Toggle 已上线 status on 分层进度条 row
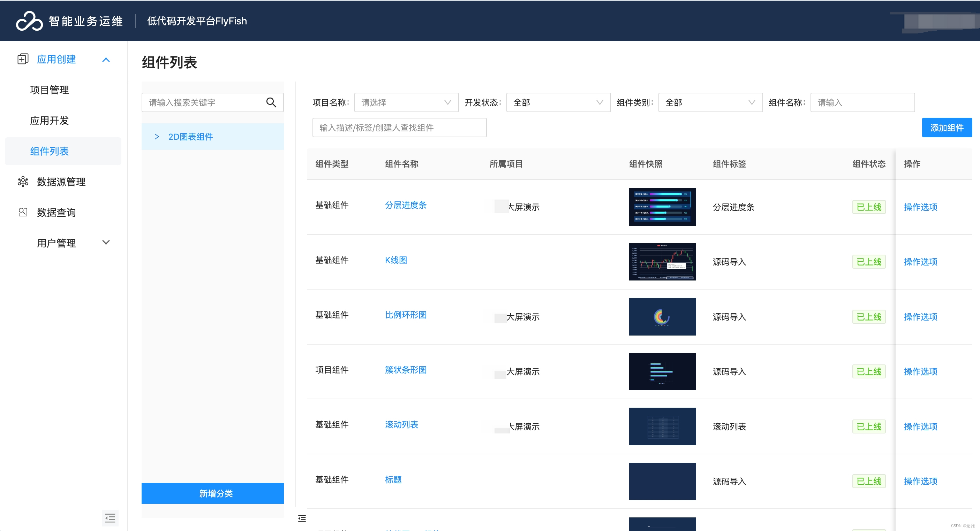Viewport: 980px width, 531px height. pos(869,207)
